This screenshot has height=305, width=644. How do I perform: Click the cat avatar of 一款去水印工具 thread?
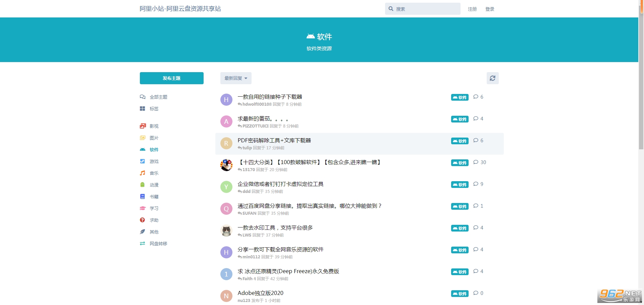[226, 231]
